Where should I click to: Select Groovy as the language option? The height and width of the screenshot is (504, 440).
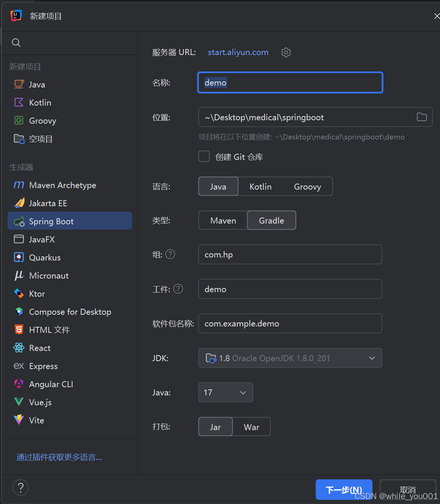pos(308,187)
